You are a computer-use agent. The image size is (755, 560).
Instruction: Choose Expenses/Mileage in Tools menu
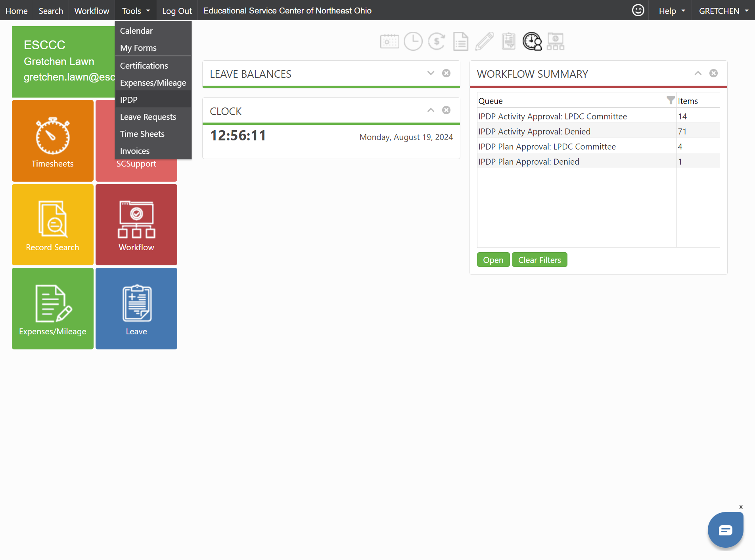[153, 82]
